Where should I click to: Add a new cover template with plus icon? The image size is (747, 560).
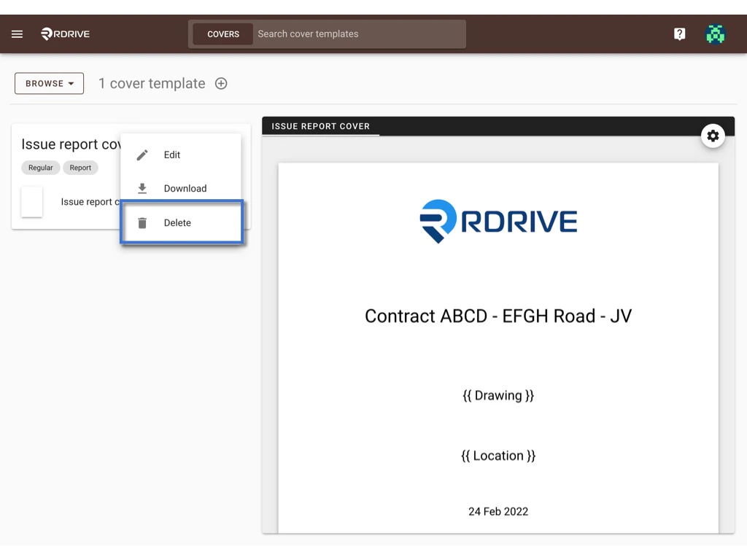click(x=221, y=83)
